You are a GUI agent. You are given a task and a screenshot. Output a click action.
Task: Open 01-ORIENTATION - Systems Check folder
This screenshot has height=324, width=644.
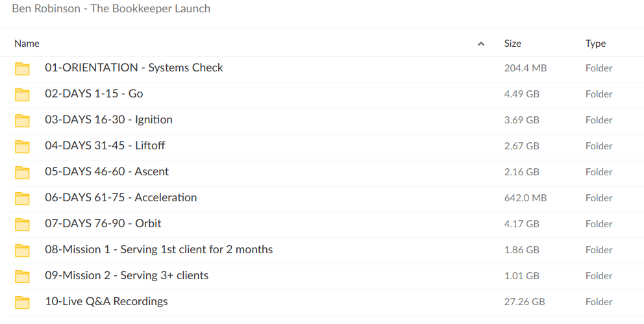(x=134, y=68)
